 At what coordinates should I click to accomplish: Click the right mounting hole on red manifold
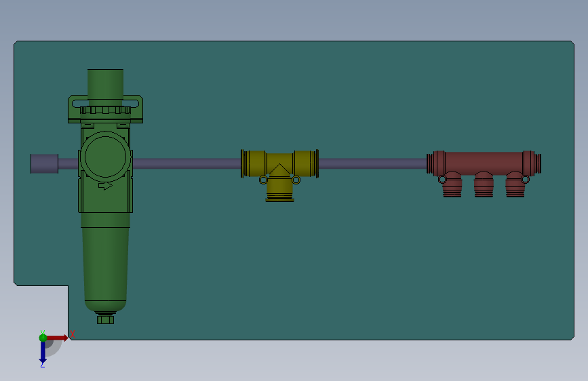526,179
